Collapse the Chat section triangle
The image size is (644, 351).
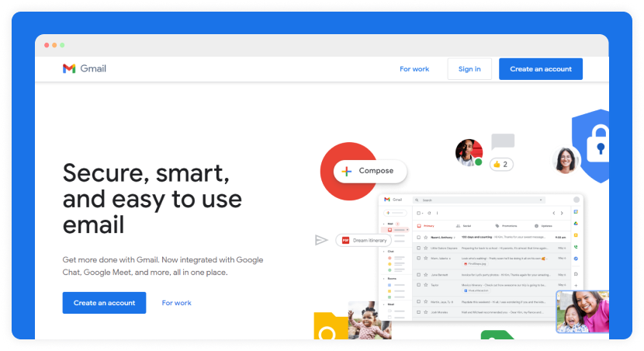(x=383, y=251)
